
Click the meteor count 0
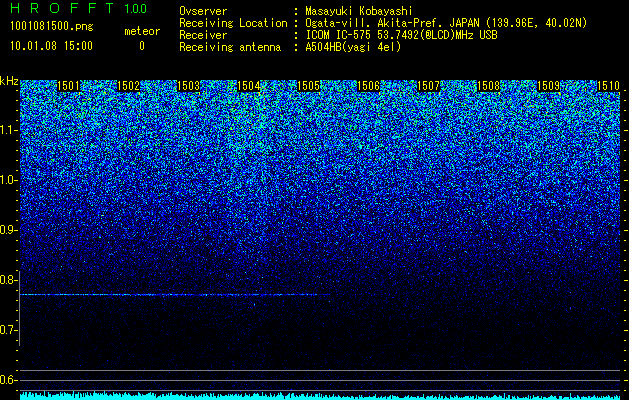point(142,46)
